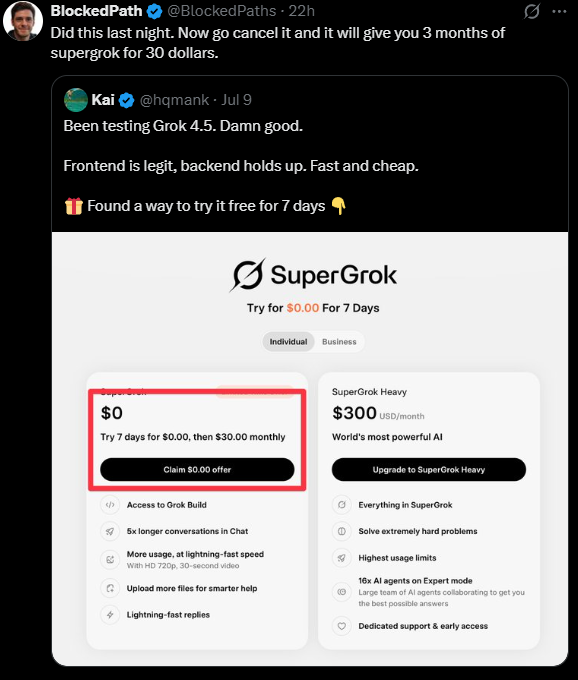
Task: Click the Claim $0.00 offer button
Action: tap(197, 469)
